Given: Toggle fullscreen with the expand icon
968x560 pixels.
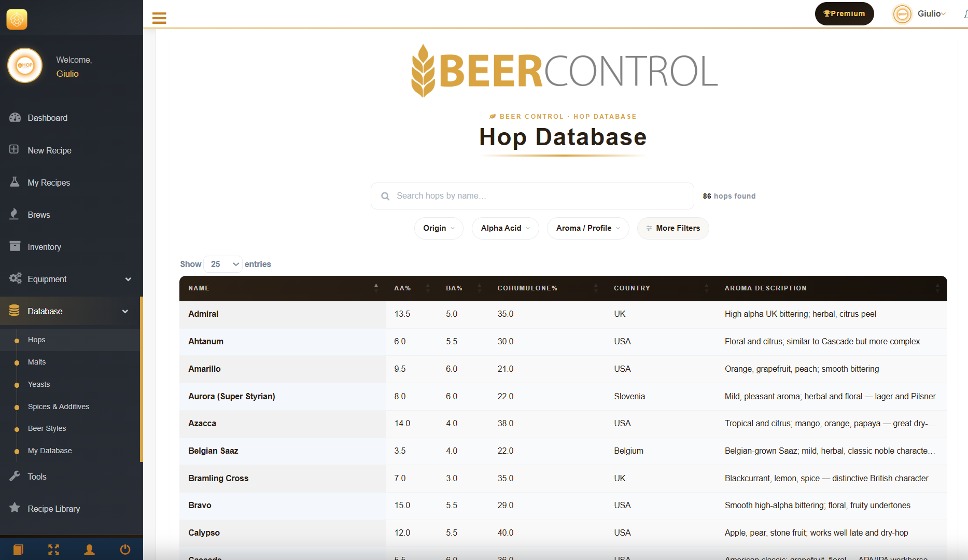Looking at the screenshot, I should (x=54, y=549).
